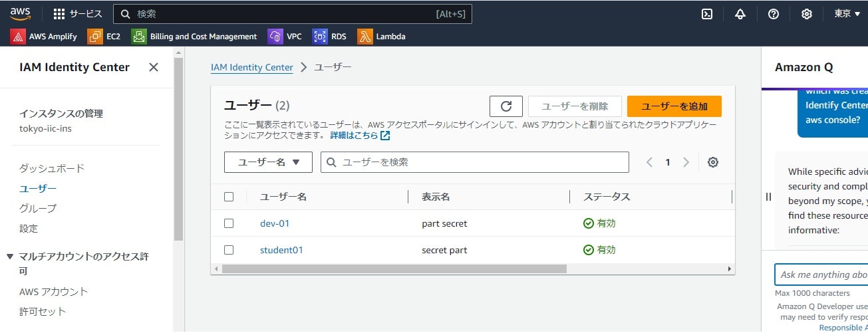
Task: Open the notifications bell
Action: point(740,14)
